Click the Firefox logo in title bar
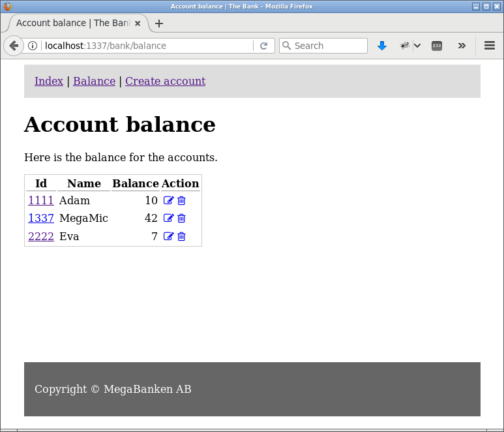 [x=7, y=7]
